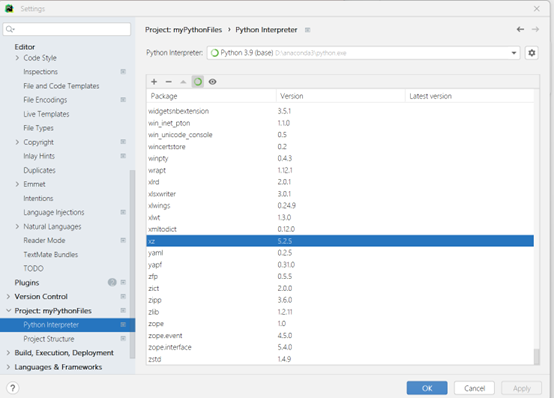Open Duplicates settings page
The height and width of the screenshot is (398, 554).
pos(39,170)
